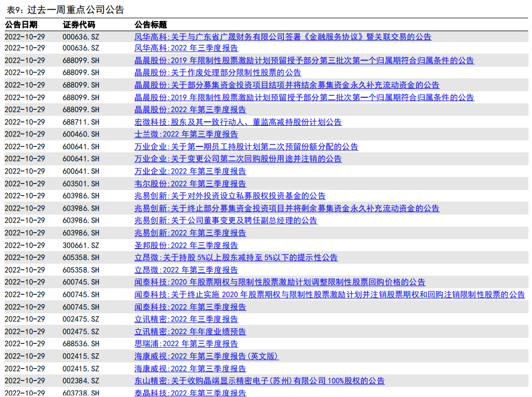Screen dimensions: 532x397
Task: Open 宏微科技 股东减持股份计划公告 link
Action: click(x=238, y=122)
